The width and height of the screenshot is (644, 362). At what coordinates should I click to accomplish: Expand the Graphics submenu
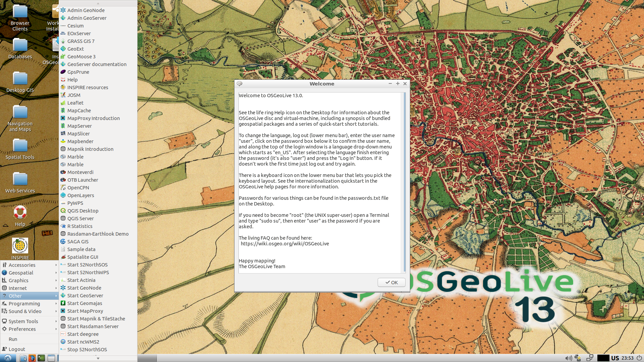pyautogui.click(x=30, y=280)
